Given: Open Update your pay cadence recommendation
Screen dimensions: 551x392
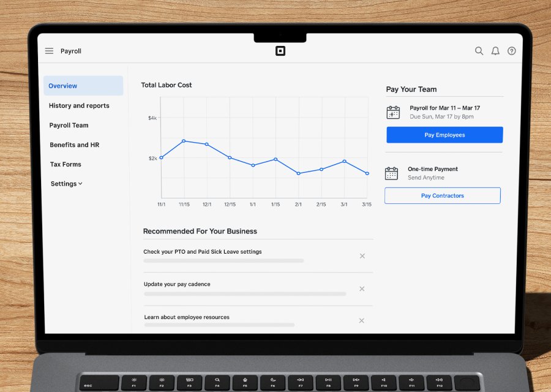Looking at the screenshot, I should click(x=177, y=284).
